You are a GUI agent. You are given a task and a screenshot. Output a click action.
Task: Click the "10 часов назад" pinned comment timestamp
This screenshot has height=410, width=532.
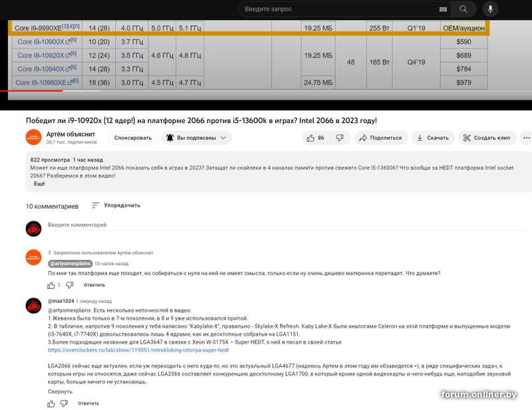(111, 264)
